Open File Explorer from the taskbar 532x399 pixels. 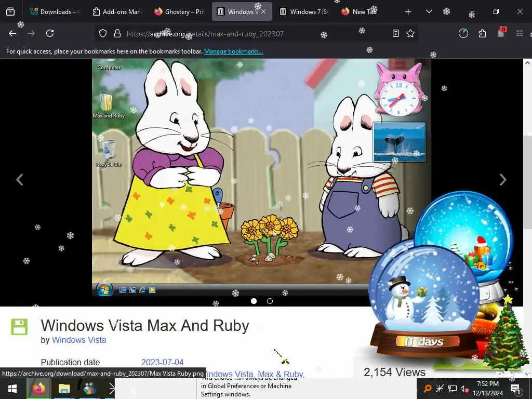tap(64, 389)
